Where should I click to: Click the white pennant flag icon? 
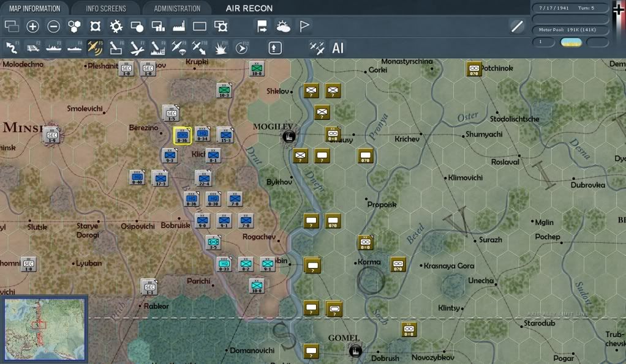tap(304, 26)
